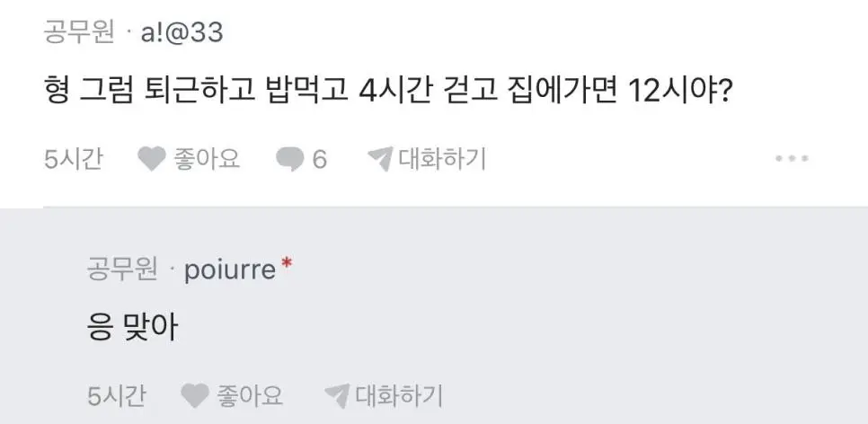Image resolution: width=868 pixels, height=424 pixels.
Task: Open the a!@33 username profile
Action: pyautogui.click(x=182, y=33)
